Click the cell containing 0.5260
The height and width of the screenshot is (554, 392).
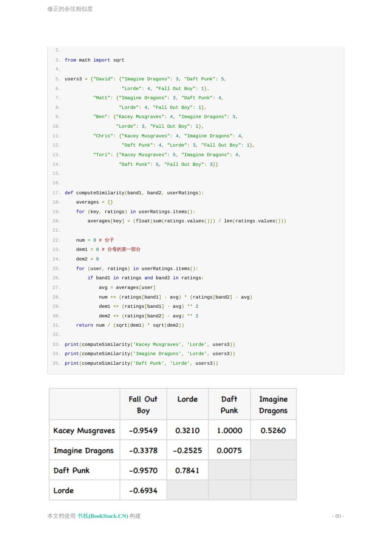[x=273, y=431]
